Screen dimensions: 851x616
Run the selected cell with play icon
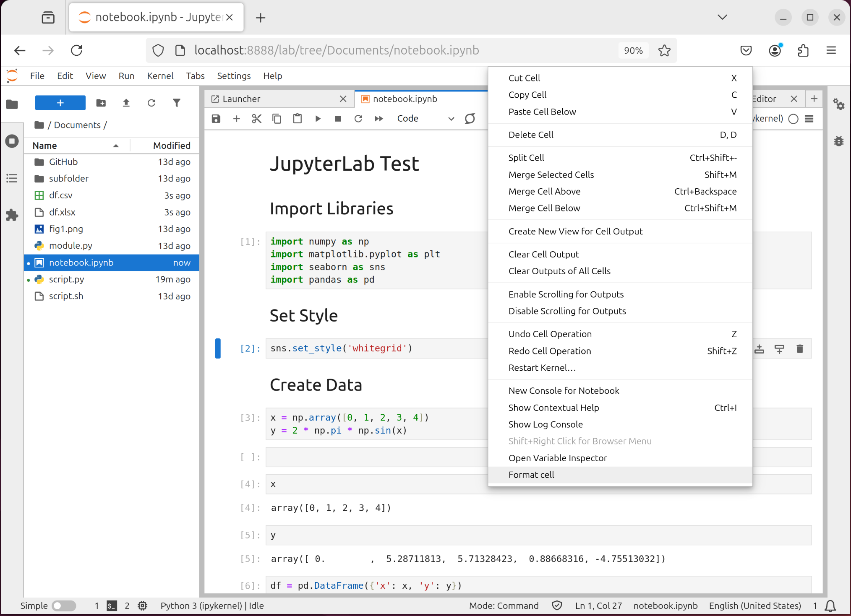coord(318,119)
